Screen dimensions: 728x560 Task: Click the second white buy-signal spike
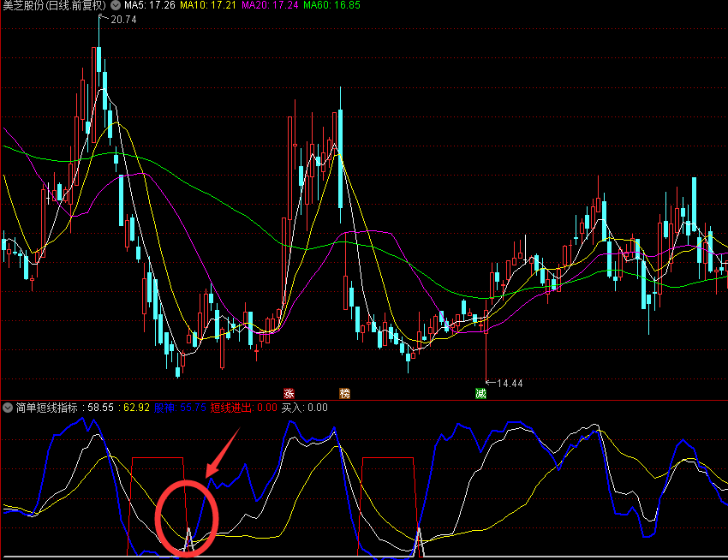coord(419,539)
